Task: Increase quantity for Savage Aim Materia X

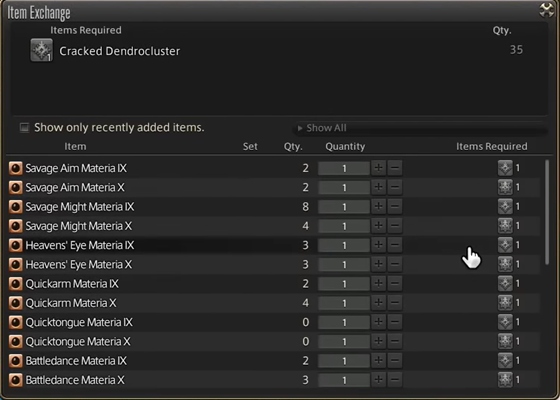Action: [x=379, y=187]
